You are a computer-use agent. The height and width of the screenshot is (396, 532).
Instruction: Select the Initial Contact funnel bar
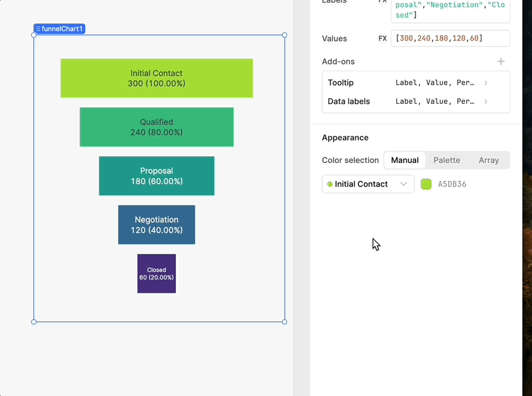[x=156, y=78]
